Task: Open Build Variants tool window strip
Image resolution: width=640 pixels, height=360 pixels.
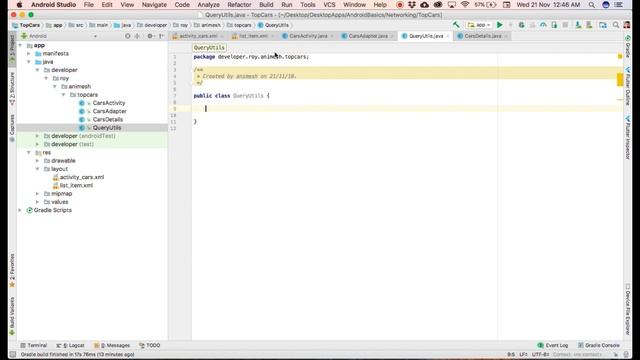Action: 12,316
